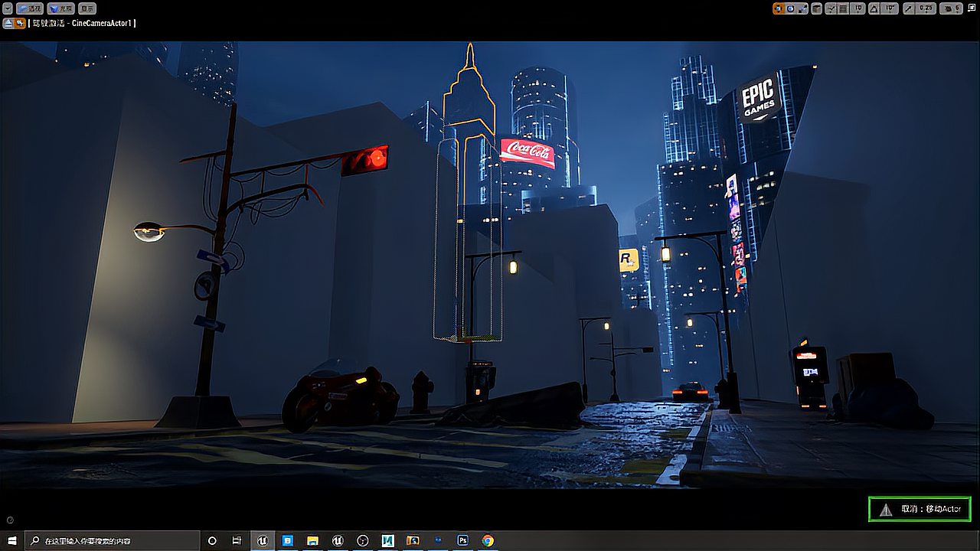Click the CineCameraActor1 pilot label
The height and width of the screenshot is (551, 980).
point(82,24)
